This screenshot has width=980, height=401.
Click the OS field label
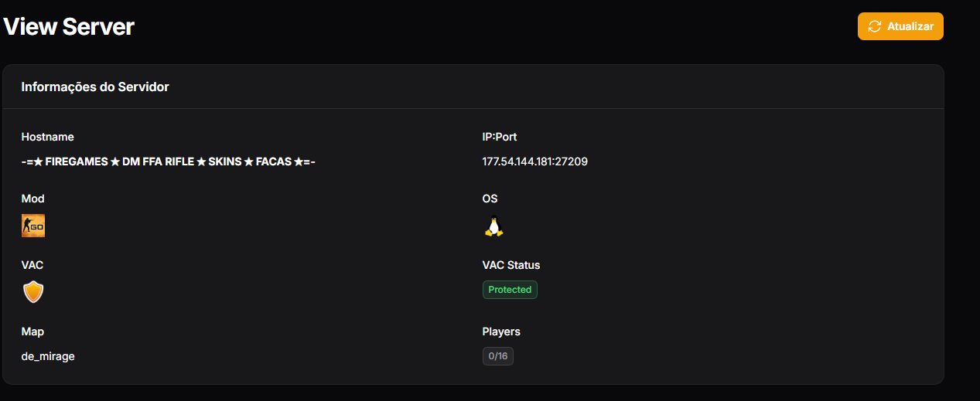490,199
